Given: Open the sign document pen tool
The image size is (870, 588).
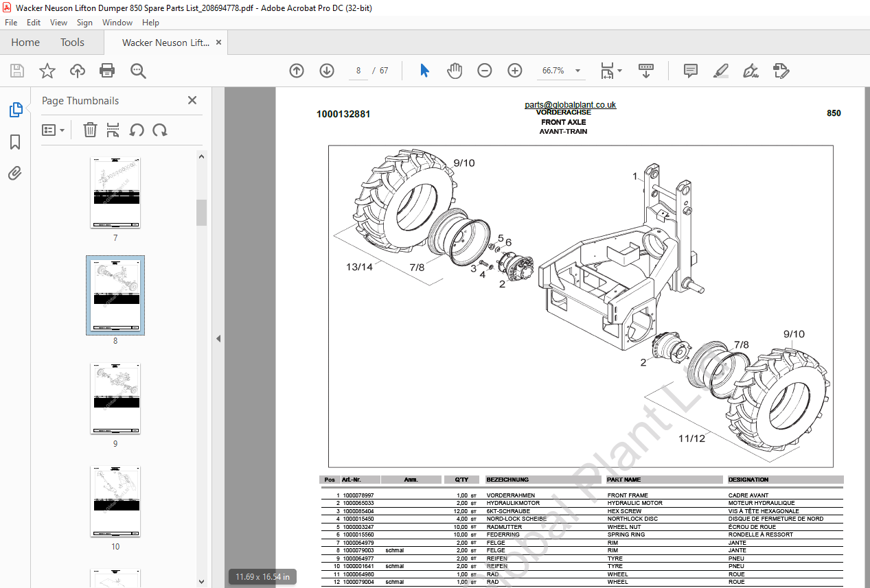Looking at the screenshot, I should point(751,71).
